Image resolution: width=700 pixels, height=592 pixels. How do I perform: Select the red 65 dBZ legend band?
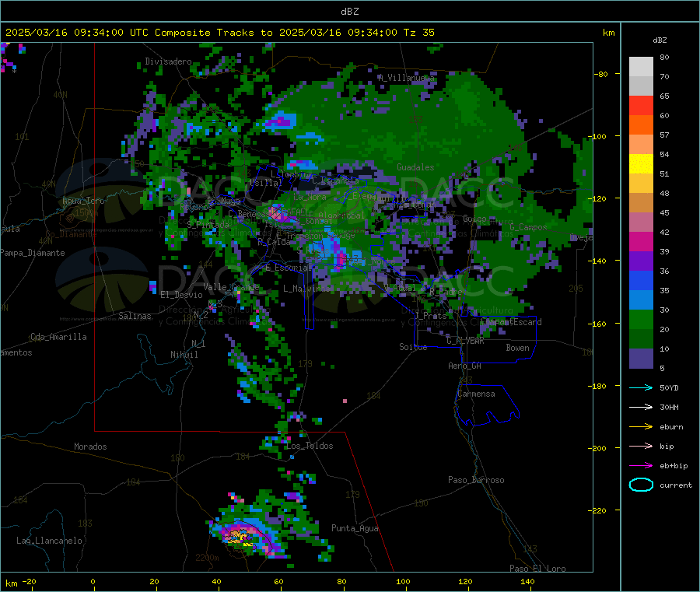641,105
